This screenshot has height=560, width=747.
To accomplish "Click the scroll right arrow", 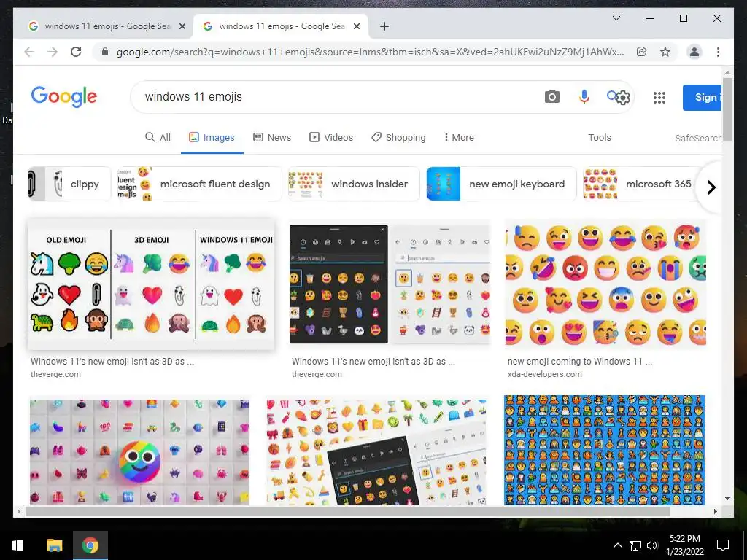I will (x=715, y=511).
